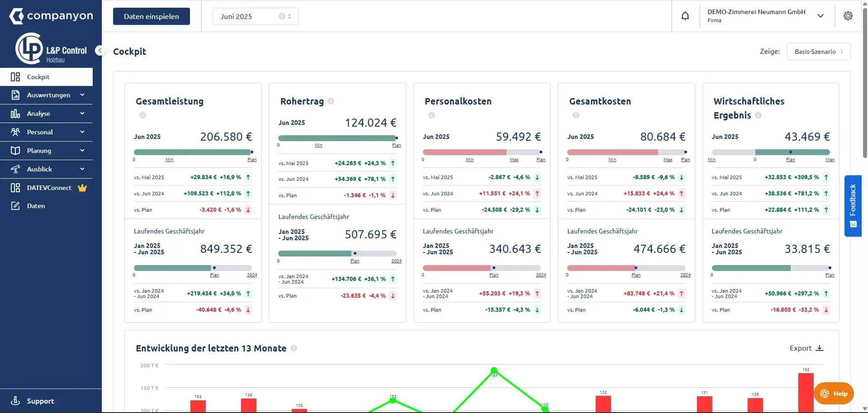Click the Export download icon
The height and width of the screenshot is (413, 868).
pos(820,348)
